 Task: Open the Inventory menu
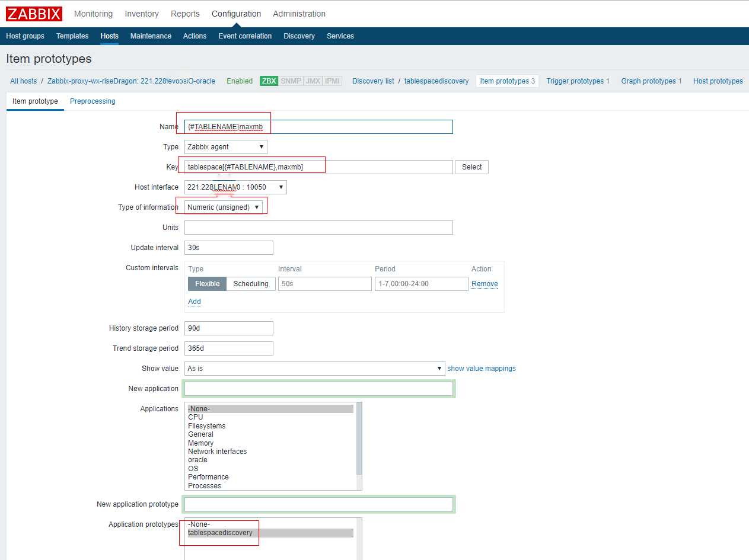pyautogui.click(x=142, y=14)
